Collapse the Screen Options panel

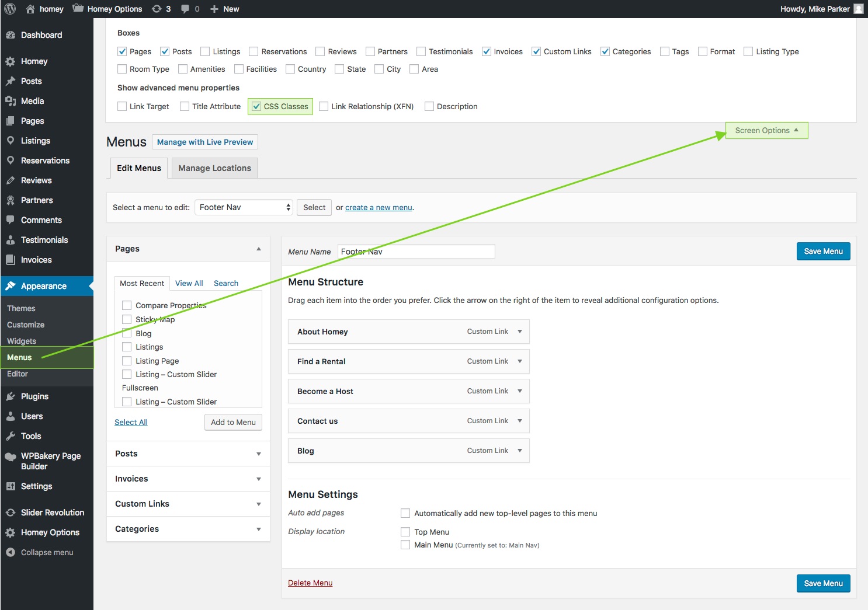(x=766, y=130)
